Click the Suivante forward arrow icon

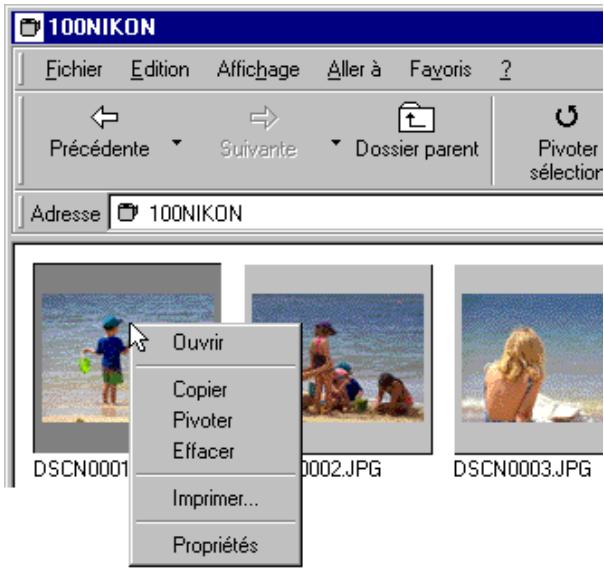click(264, 118)
